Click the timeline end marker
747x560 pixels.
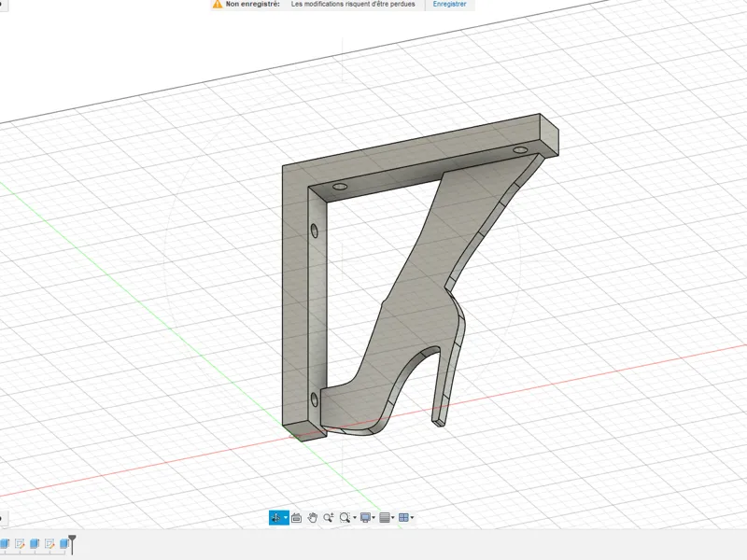tap(72, 544)
